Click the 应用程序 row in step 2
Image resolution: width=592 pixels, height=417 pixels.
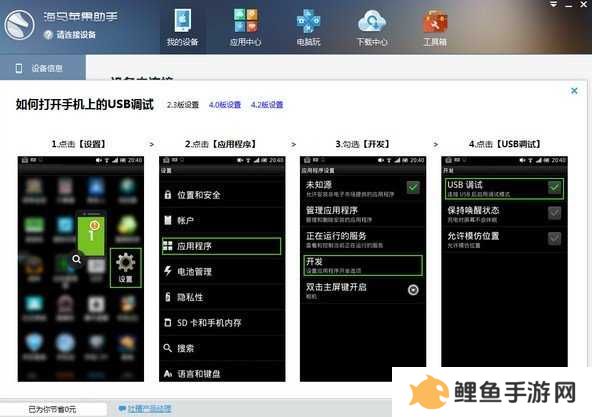(222, 246)
